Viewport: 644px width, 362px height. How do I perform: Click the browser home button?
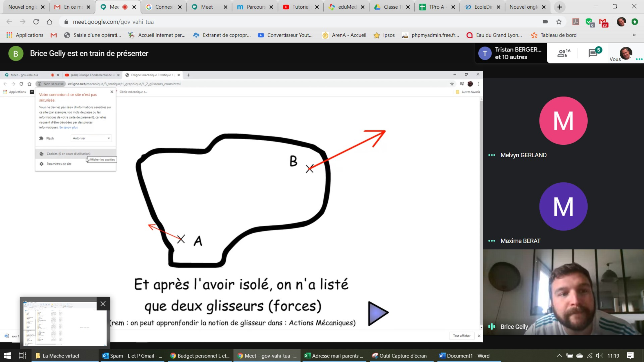(x=50, y=22)
